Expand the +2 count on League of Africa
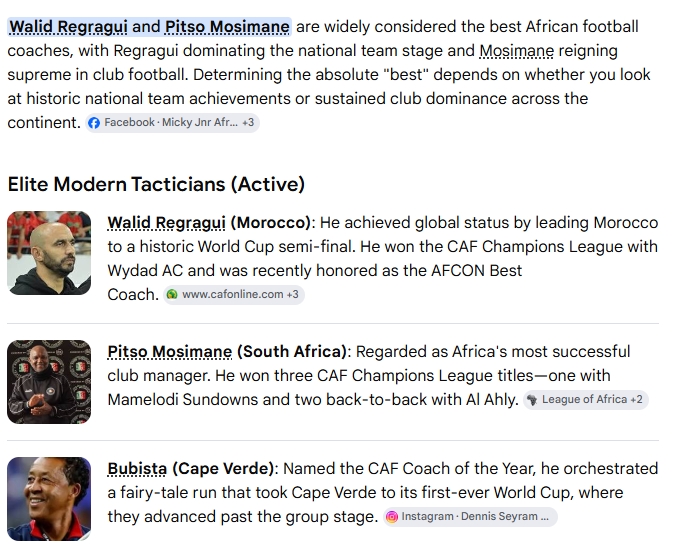The image size is (679, 556). [637, 399]
